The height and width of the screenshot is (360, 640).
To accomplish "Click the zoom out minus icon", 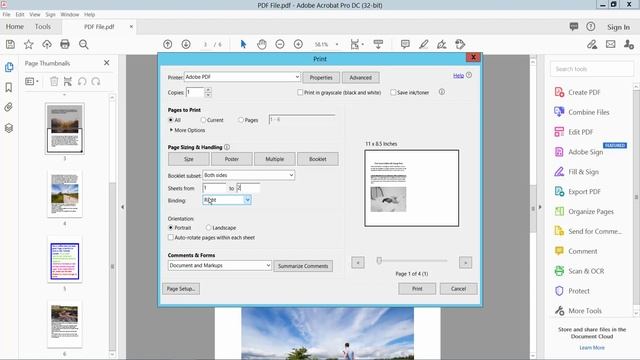I will click(x=280, y=44).
